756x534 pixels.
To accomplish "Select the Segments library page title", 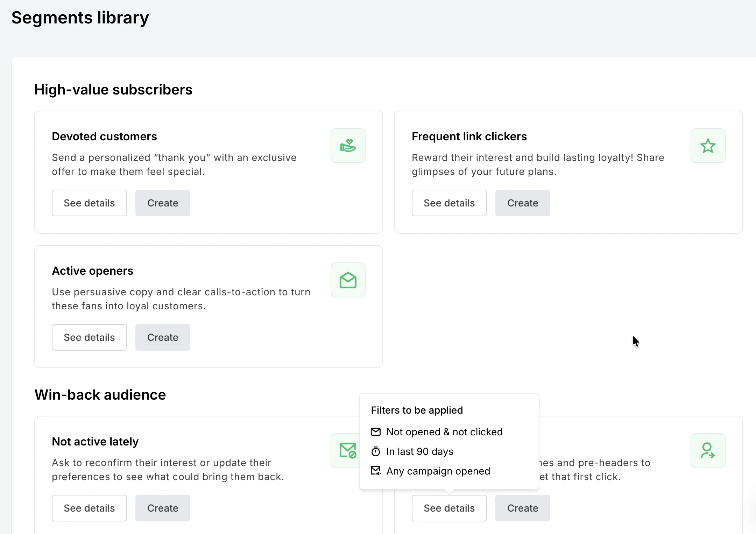I will pyautogui.click(x=80, y=17).
